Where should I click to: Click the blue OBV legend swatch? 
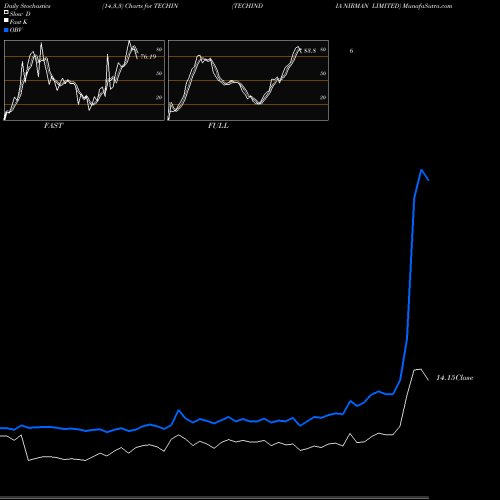6,30
